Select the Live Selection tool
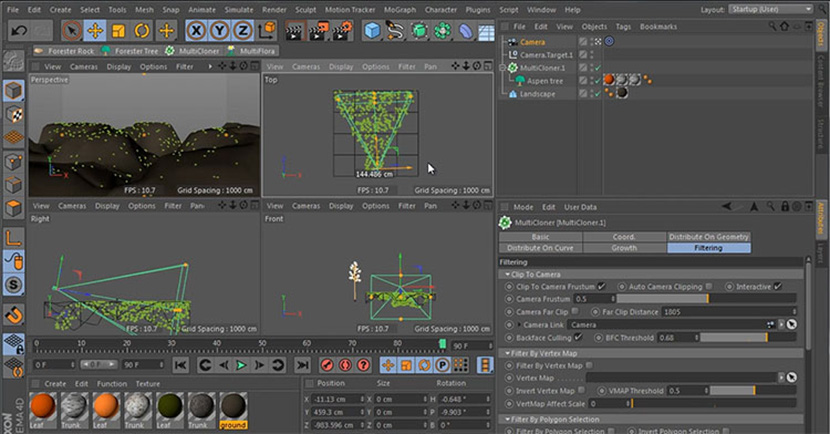Viewport: 830px width, 434px height. coord(71,31)
